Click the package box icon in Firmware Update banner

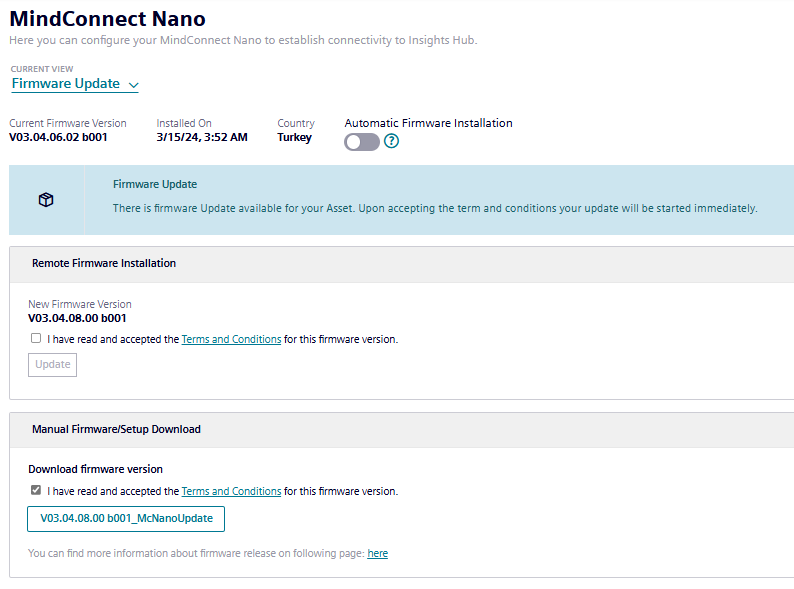point(46,200)
